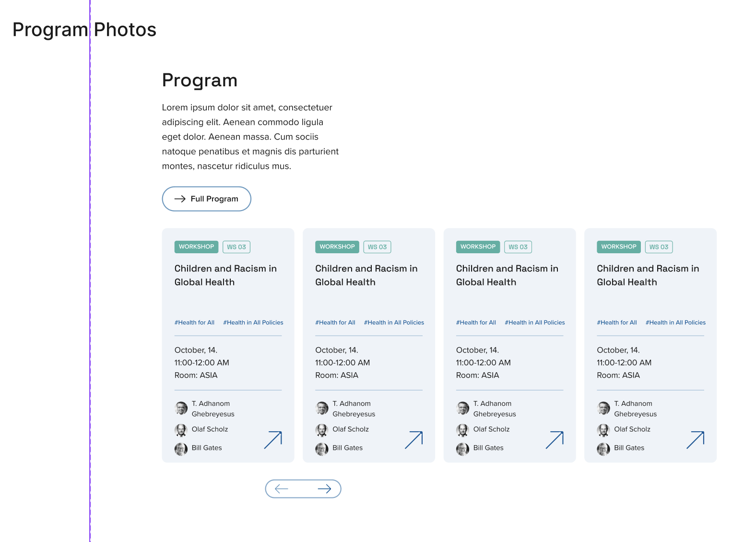756x542 pixels.
Task: Click Bill Gates' avatar in the fourth card
Action: coord(603,449)
